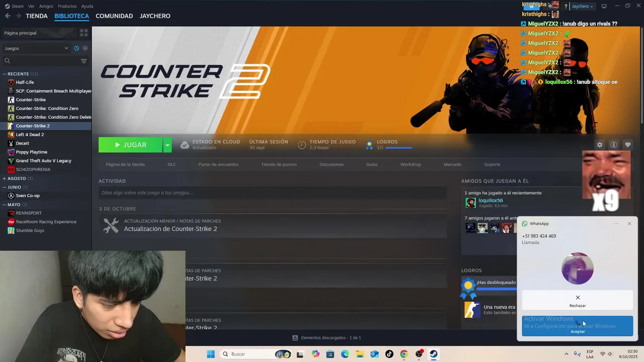Navigate back with the arrow icon

coord(8,16)
